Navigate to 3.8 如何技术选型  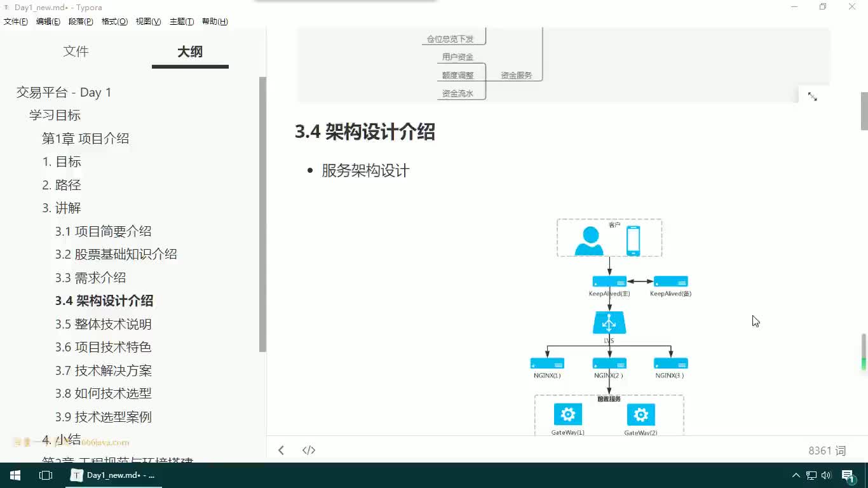(x=103, y=393)
